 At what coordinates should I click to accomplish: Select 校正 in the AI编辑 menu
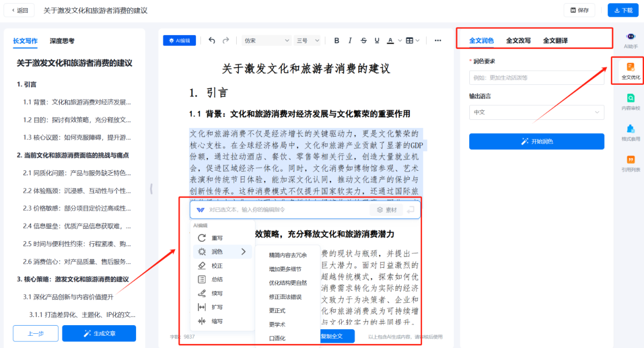point(217,265)
